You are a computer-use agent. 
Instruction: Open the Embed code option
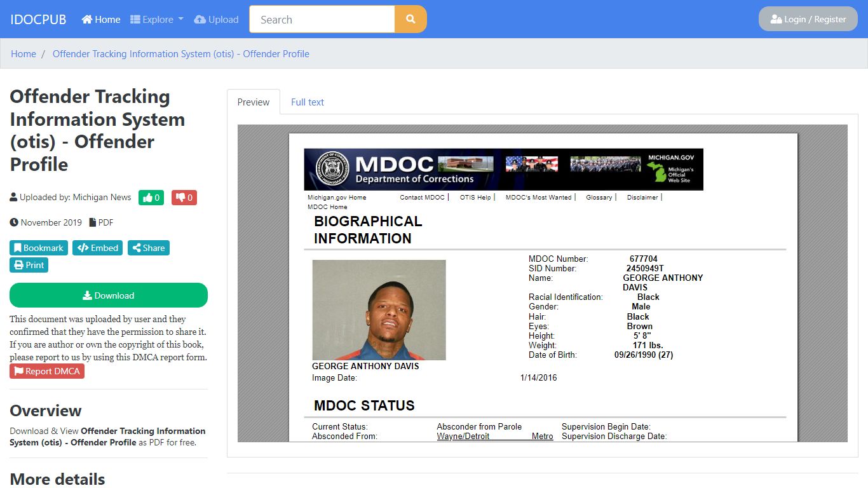(x=98, y=248)
